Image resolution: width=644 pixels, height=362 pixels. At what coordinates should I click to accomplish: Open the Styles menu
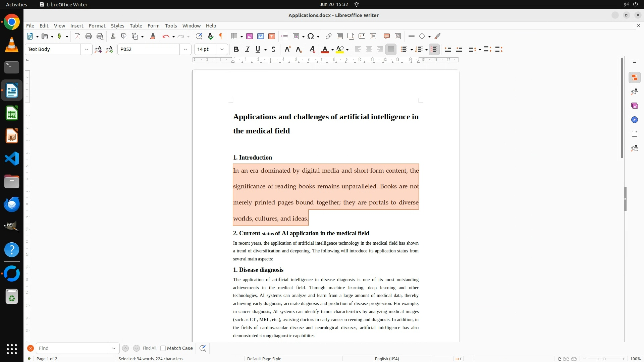117,25
